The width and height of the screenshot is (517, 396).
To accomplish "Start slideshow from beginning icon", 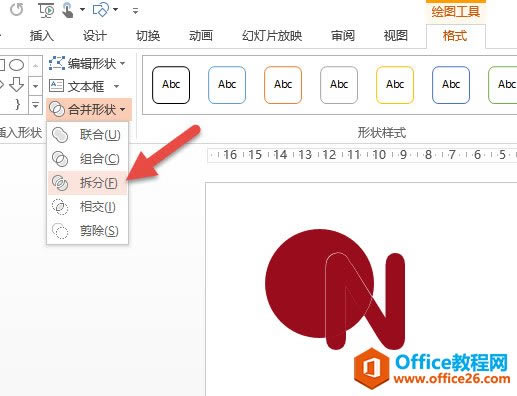I will click(46, 10).
